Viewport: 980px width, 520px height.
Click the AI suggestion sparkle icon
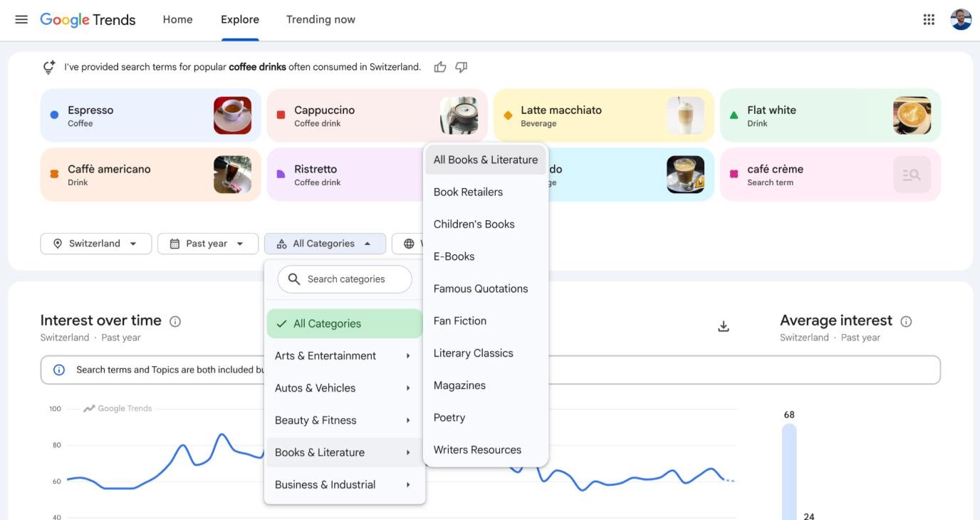[49, 67]
